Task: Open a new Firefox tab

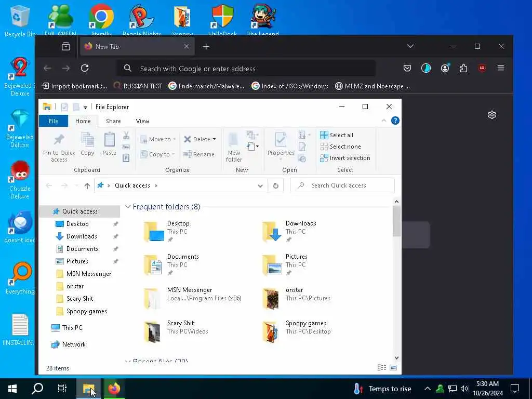Action: pos(206,46)
